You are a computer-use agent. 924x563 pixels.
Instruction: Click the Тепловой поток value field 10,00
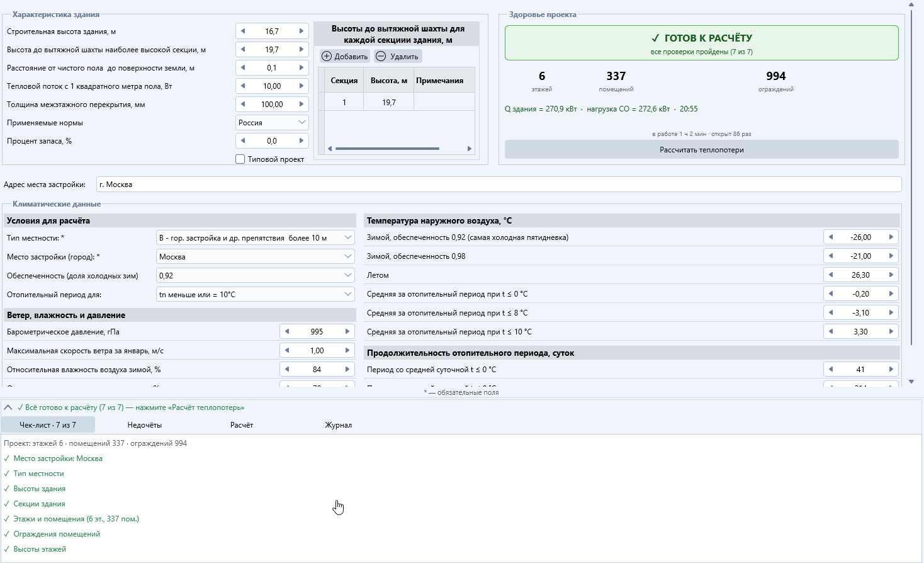click(272, 86)
